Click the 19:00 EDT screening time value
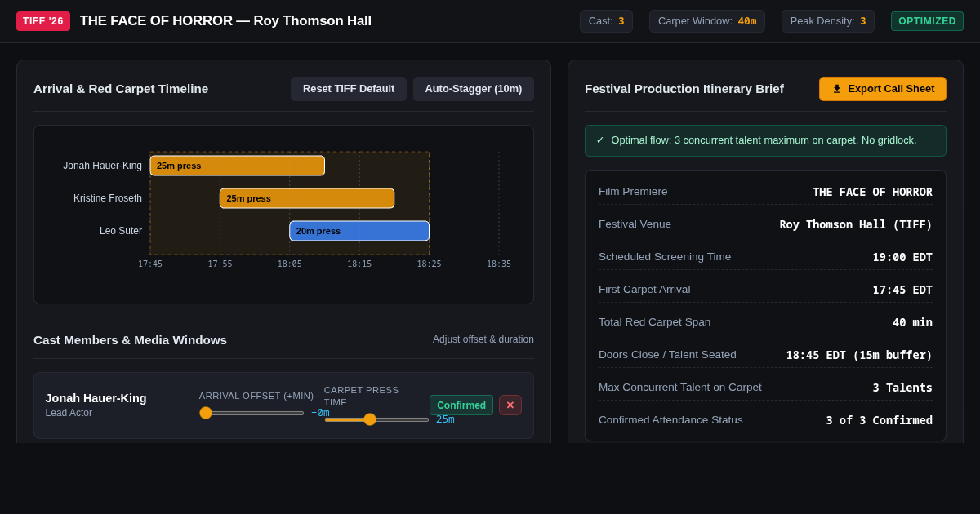The width and height of the screenshot is (980, 514). click(x=902, y=257)
